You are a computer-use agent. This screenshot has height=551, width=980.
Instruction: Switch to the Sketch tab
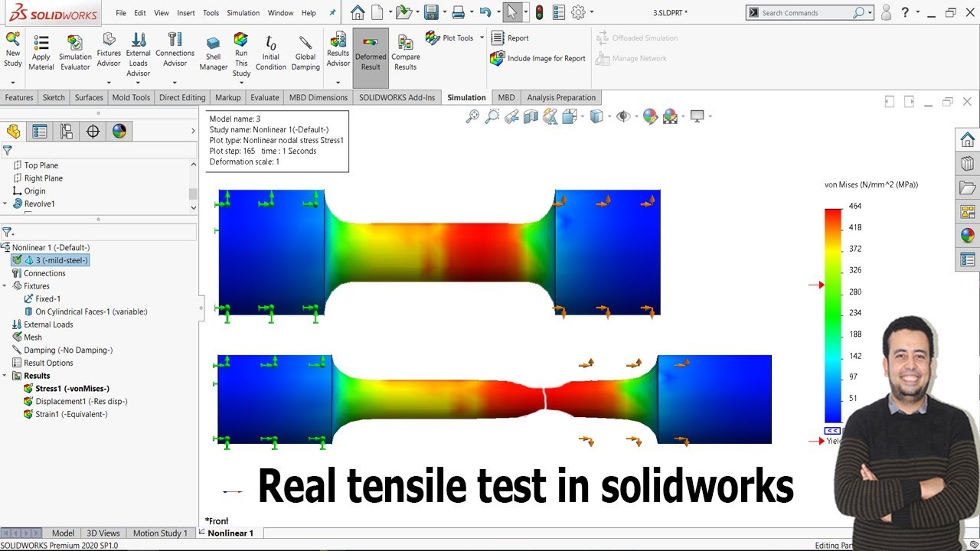click(x=54, y=97)
